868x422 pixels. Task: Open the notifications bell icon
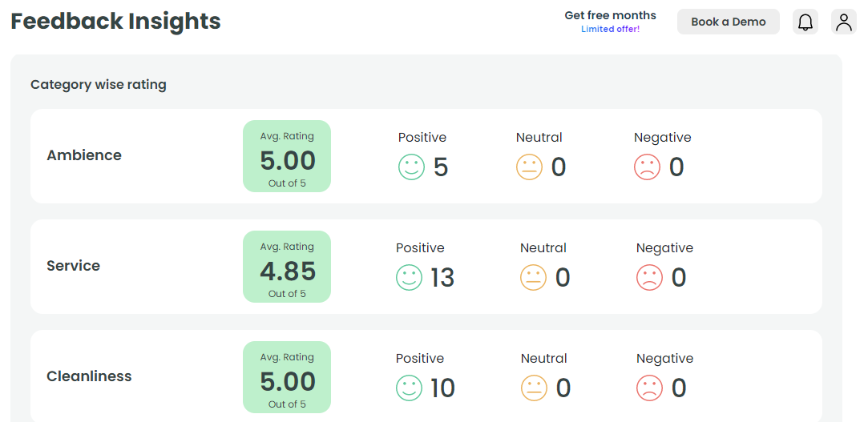pyautogui.click(x=805, y=22)
